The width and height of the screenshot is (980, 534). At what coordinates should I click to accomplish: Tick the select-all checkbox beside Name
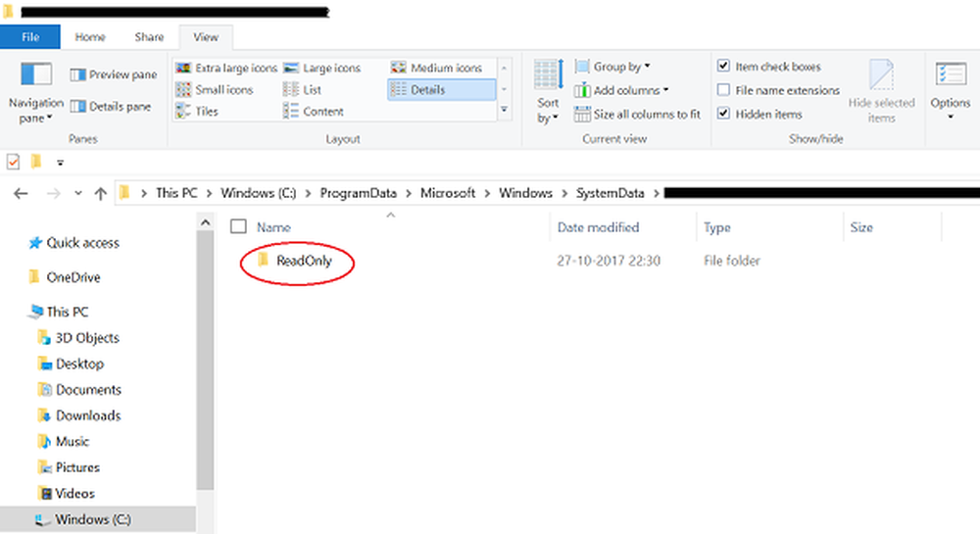pyautogui.click(x=238, y=226)
